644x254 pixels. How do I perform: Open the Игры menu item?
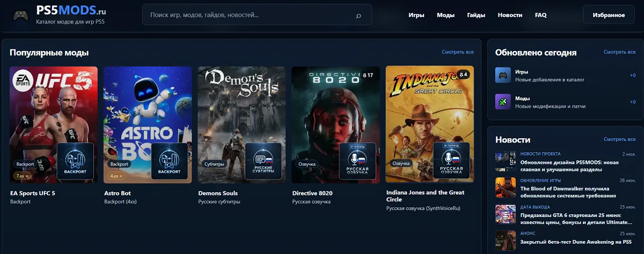416,15
